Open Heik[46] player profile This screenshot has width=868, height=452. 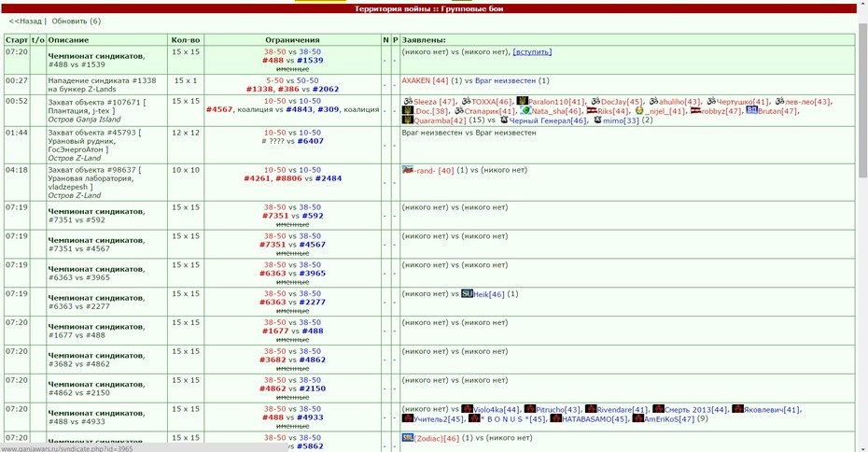pos(489,294)
